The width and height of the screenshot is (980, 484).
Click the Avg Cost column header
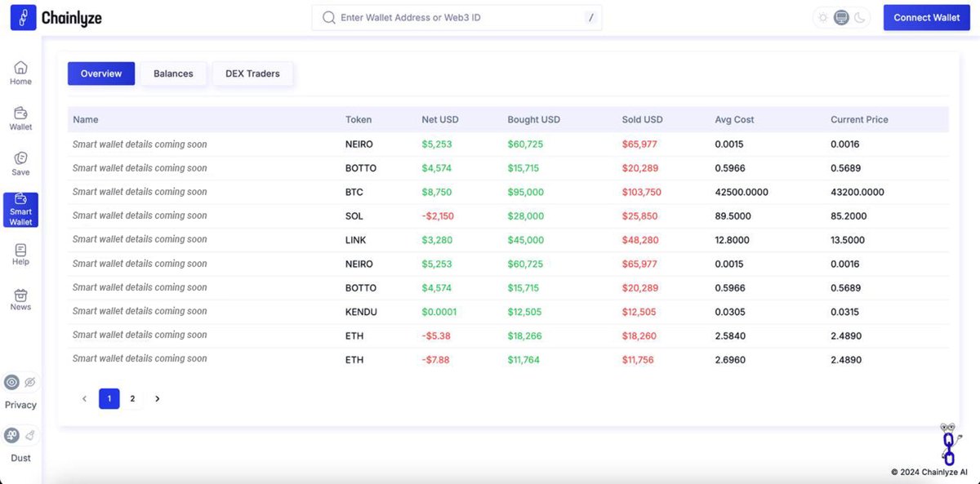[x=735, y=119]
